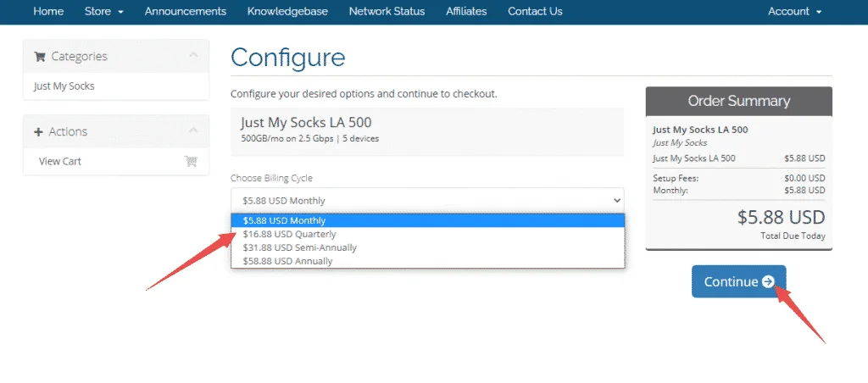The height and width of the screenshot is (383, 868).
Task: Click the arrow icon inside Continue button
Action: [768, 281]
